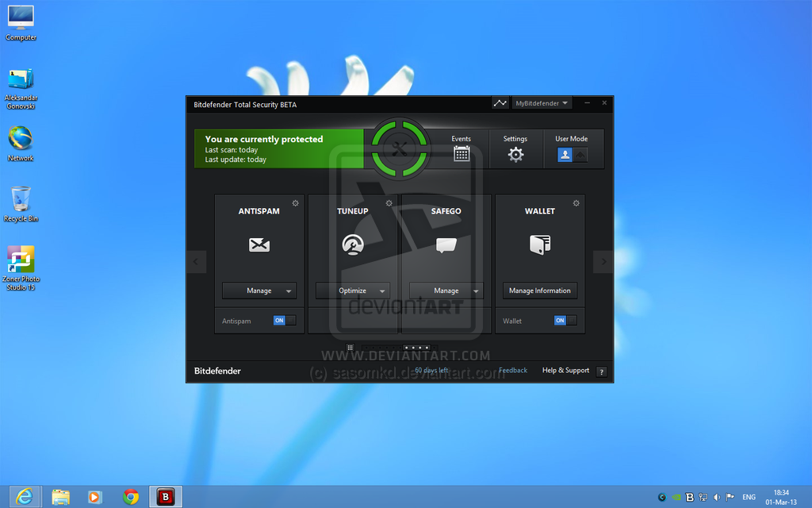
Task: Click the central green protection ring
Action: point(400,148)
